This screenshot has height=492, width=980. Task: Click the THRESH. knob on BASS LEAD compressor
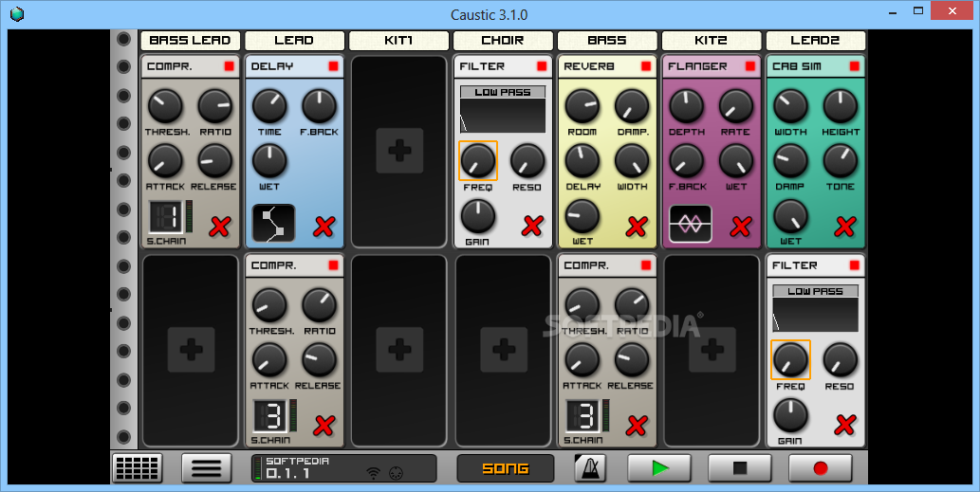(166, 106)
